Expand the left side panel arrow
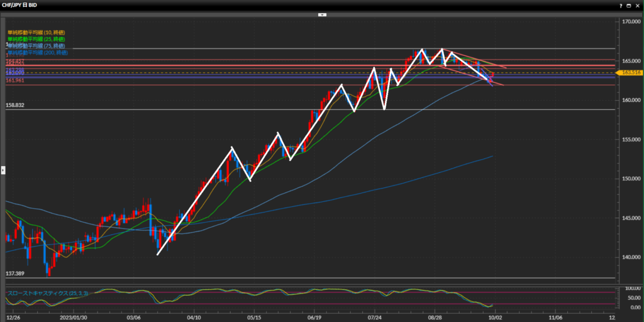The height and width of the screenshot is (322, 644). pyautogui.click(x=3, y=169)
